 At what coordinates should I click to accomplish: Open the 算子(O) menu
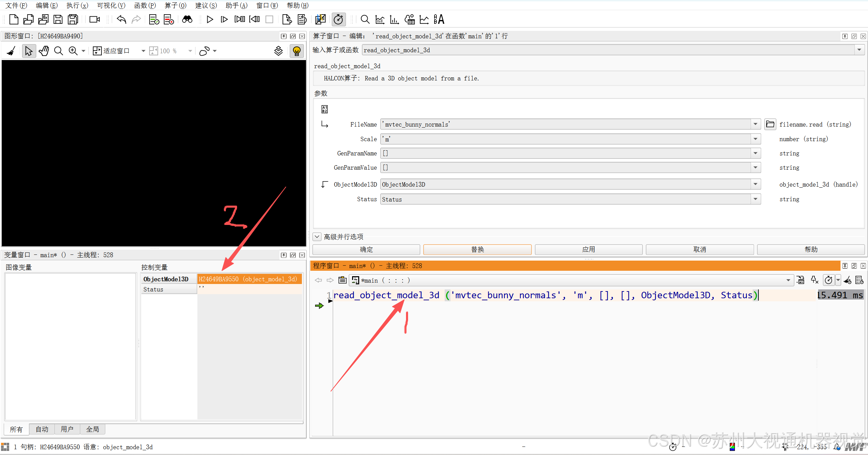(x=175, y=5)
